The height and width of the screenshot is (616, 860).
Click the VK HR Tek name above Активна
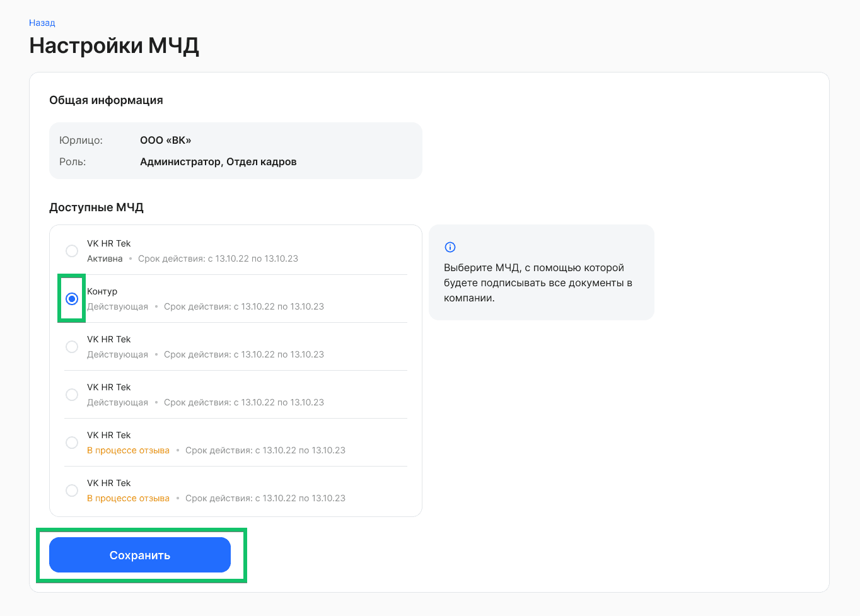(108, 243)
